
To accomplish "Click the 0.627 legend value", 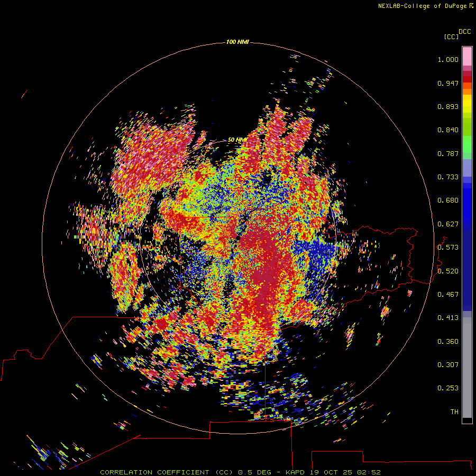I will pos(448,224).
